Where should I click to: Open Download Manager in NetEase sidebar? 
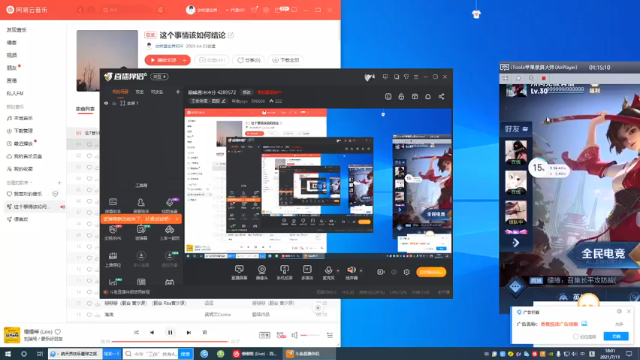pos(20,131)
